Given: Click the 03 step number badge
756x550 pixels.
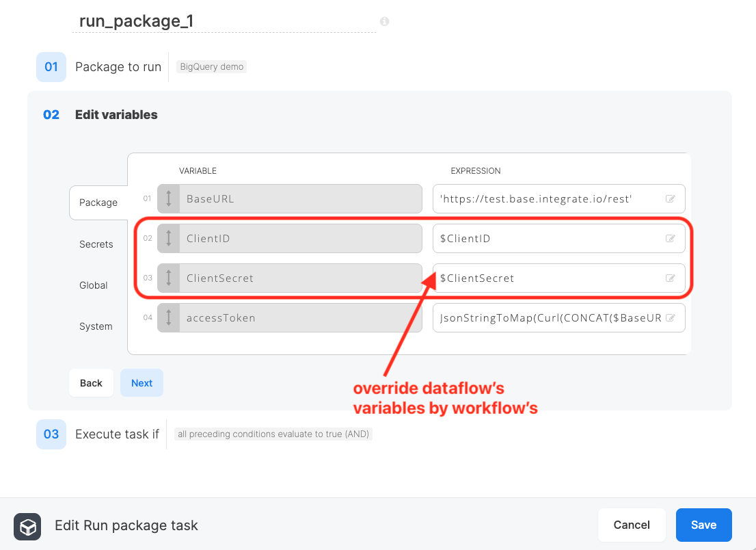Looking at the screenshot, I should (x=51, y=434).
